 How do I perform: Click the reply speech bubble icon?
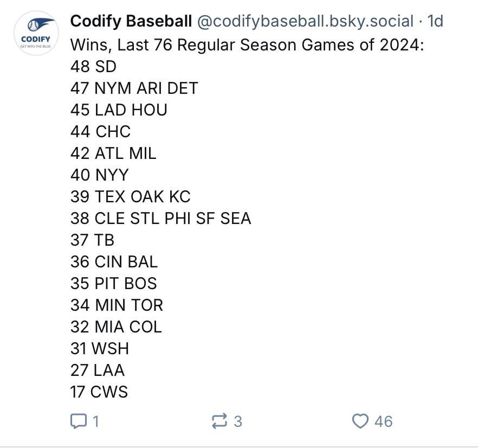coord(79,421)
